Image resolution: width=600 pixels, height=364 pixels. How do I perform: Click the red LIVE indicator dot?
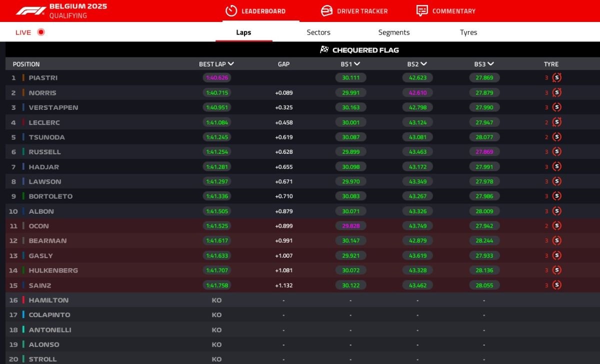41,32
